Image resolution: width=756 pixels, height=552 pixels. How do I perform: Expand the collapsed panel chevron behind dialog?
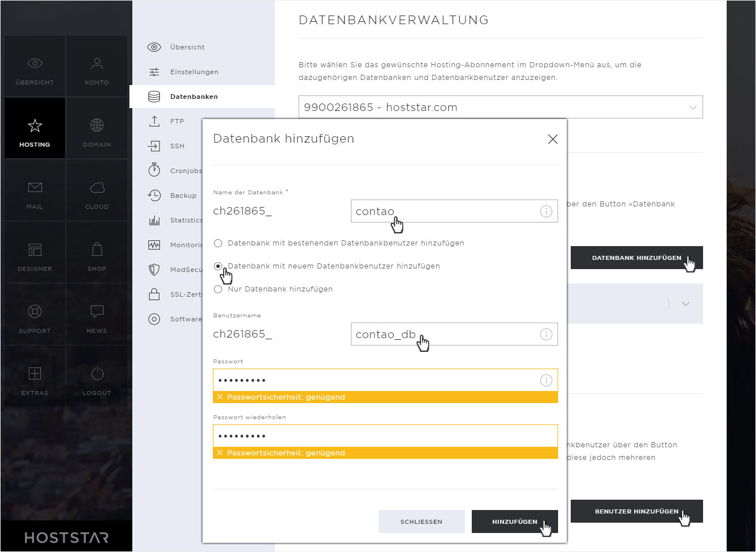coord(686,304)
